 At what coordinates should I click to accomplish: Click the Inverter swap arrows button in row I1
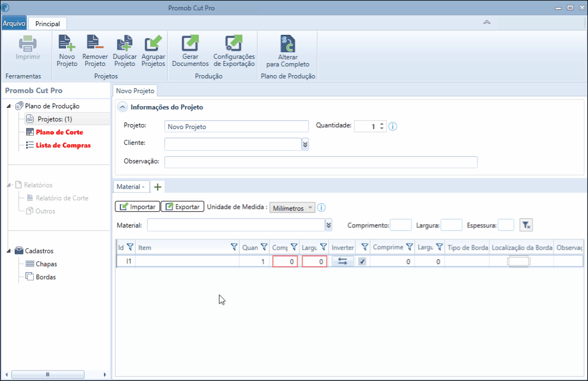[342, 261]
